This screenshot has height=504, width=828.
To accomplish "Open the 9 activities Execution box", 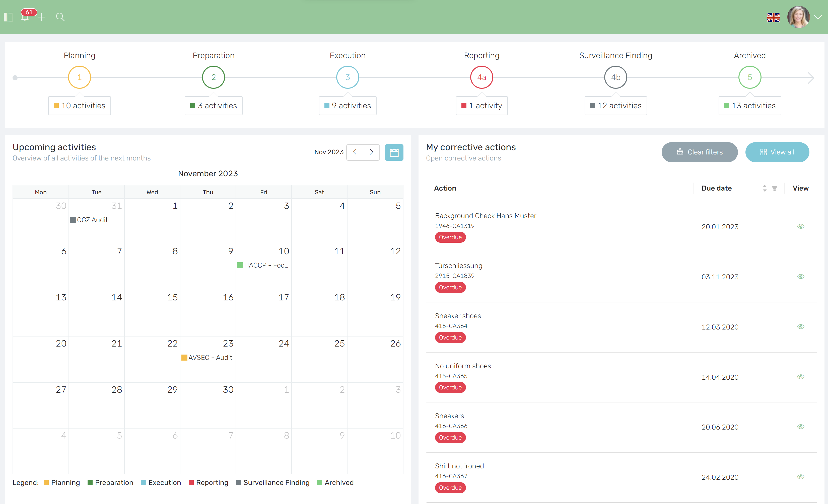I will tap(348, 106).
